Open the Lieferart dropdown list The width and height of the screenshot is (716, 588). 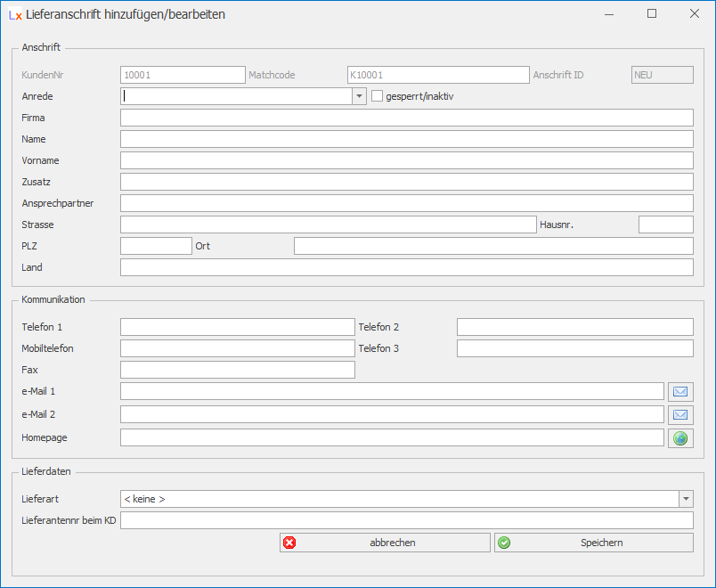pos(686,499)
